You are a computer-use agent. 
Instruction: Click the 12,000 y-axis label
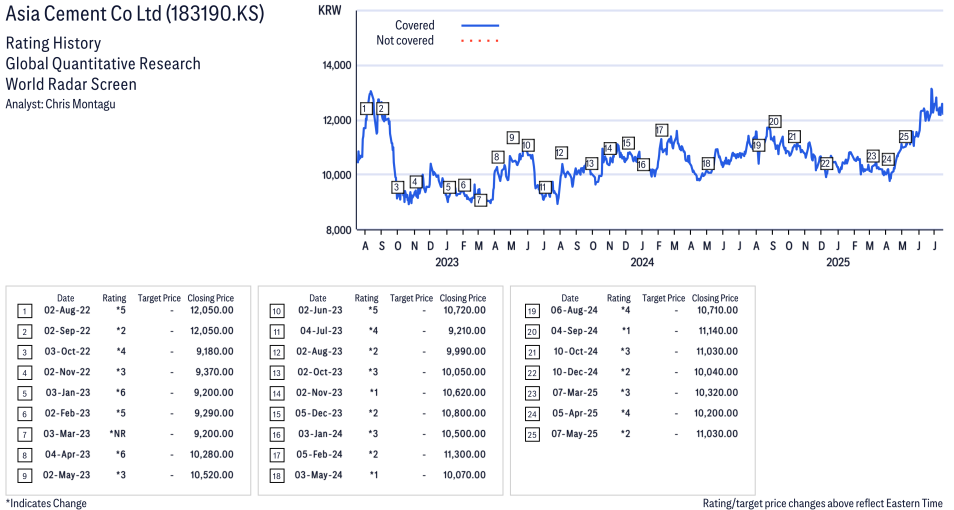click(x=336, y=121)
